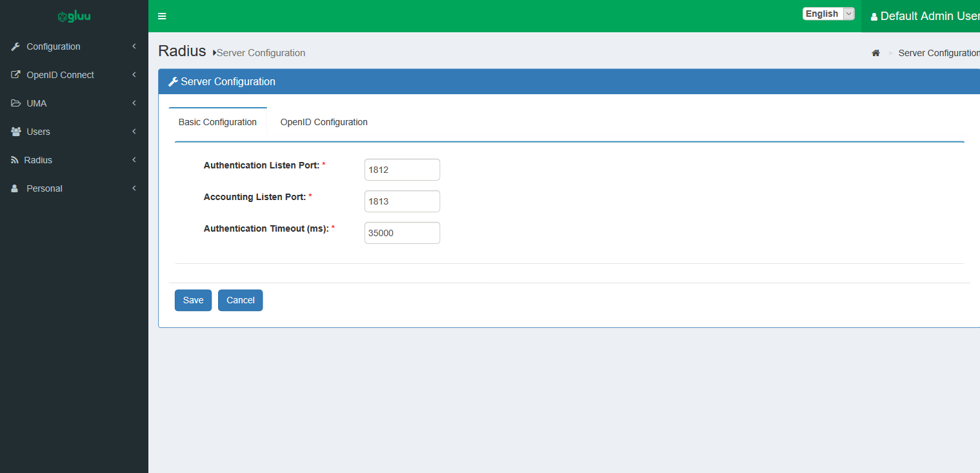
Task: Open the UMA folder icon
Action: [15, 103]
